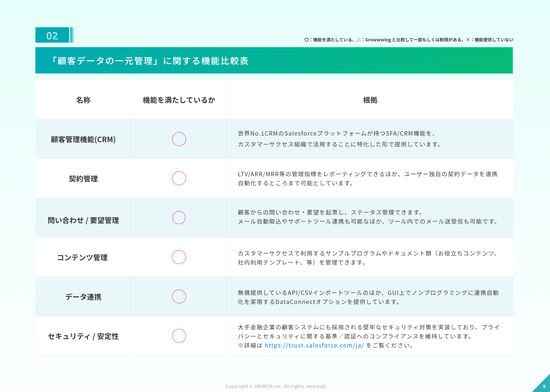Click the circle mark in 契約管理 row
This screenshot has height=392, width=550.
coord(179,178)
